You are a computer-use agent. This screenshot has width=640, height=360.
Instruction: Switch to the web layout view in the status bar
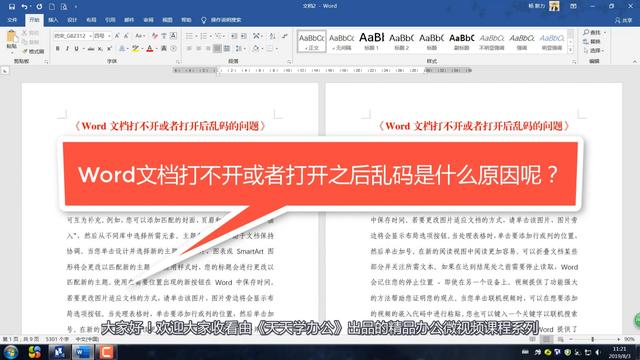(x=561, y=339)
